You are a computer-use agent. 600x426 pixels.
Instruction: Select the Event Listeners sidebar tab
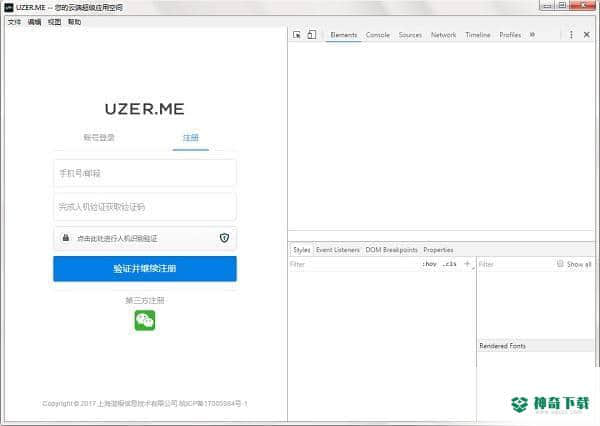click(x=338, y=250)
